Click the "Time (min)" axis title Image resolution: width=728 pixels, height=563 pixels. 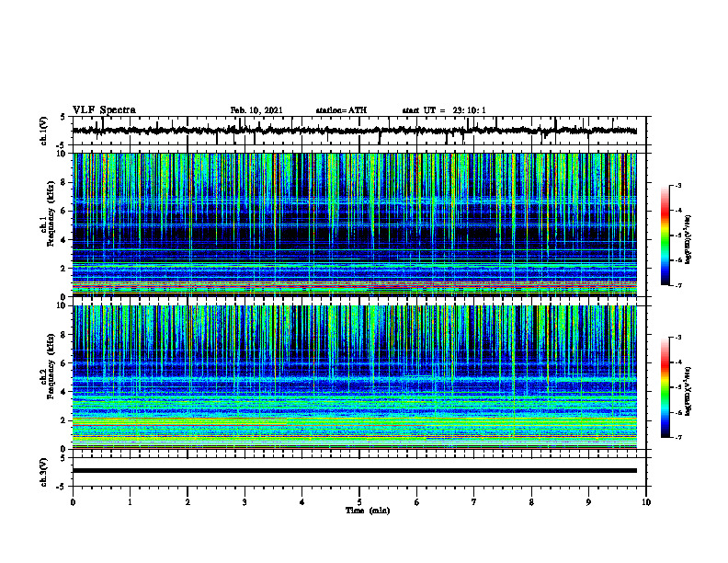click(368, 511)
